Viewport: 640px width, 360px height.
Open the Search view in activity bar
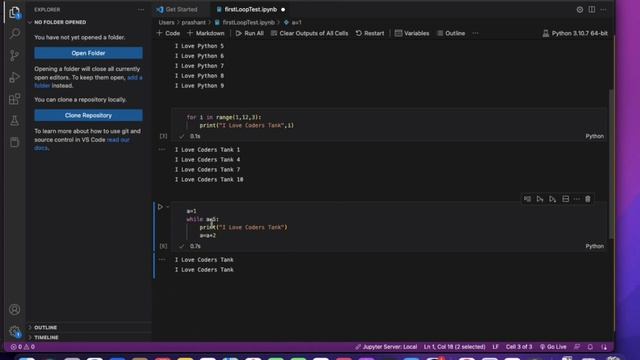coord(15,33)
